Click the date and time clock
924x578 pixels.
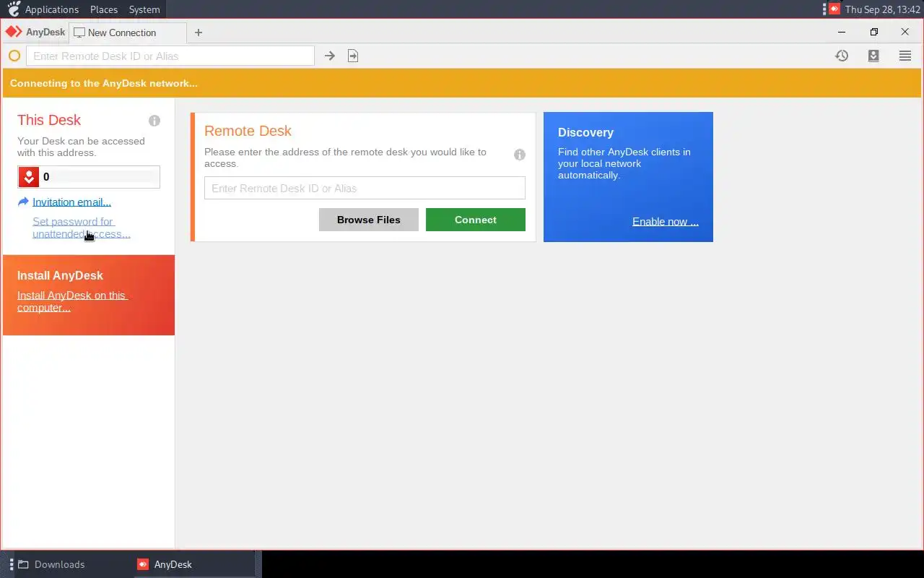(x=883, y=9)
